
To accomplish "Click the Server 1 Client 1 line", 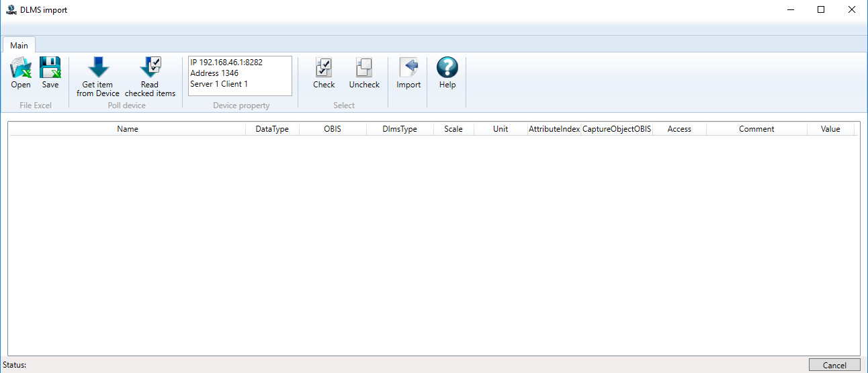I will 219,84.
